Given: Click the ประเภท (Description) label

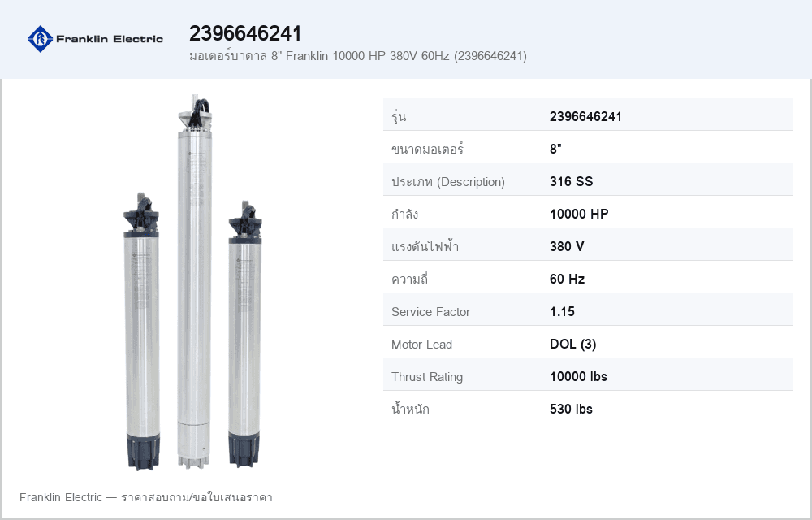Looking at the screenshot, I should (448, 182).
